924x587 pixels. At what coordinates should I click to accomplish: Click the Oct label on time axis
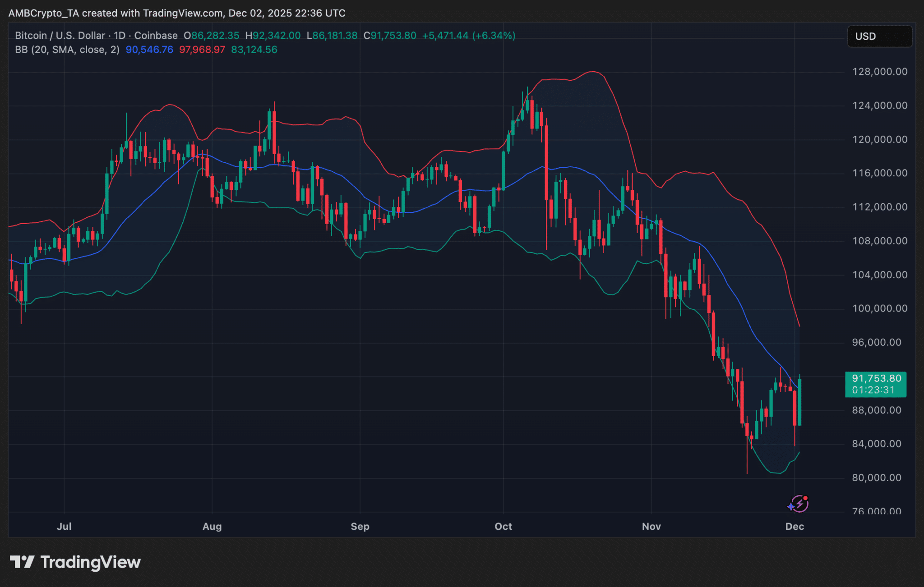point(503,526)
